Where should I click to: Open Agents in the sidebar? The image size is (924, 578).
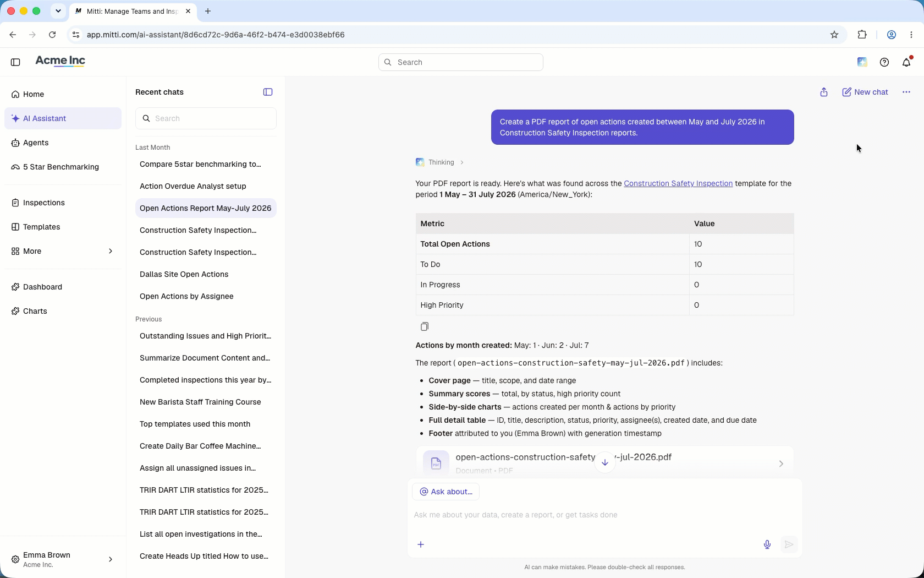point(63,143)
